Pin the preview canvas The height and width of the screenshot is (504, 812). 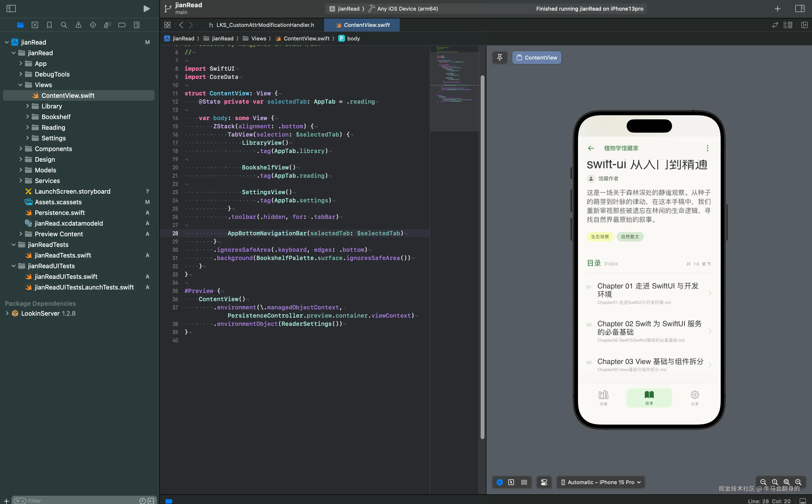click(x=500, y=58)
